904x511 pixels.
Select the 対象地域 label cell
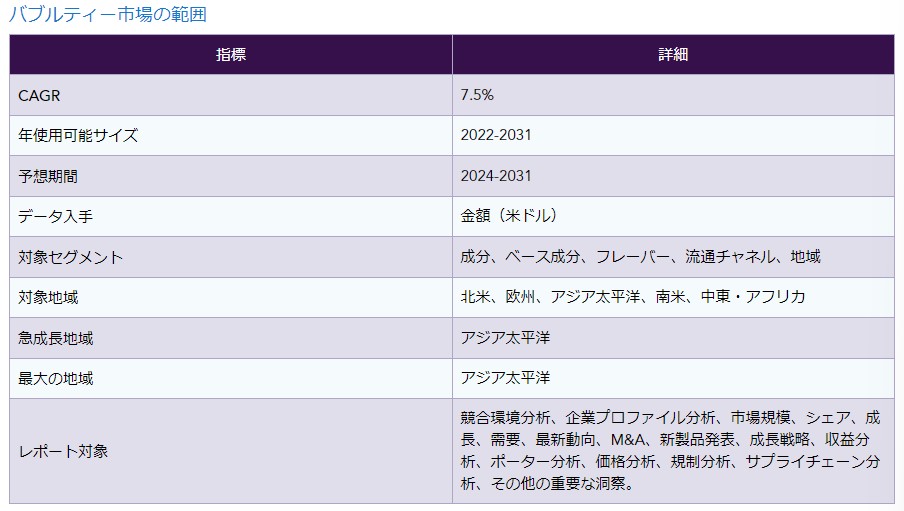(48, 297)
